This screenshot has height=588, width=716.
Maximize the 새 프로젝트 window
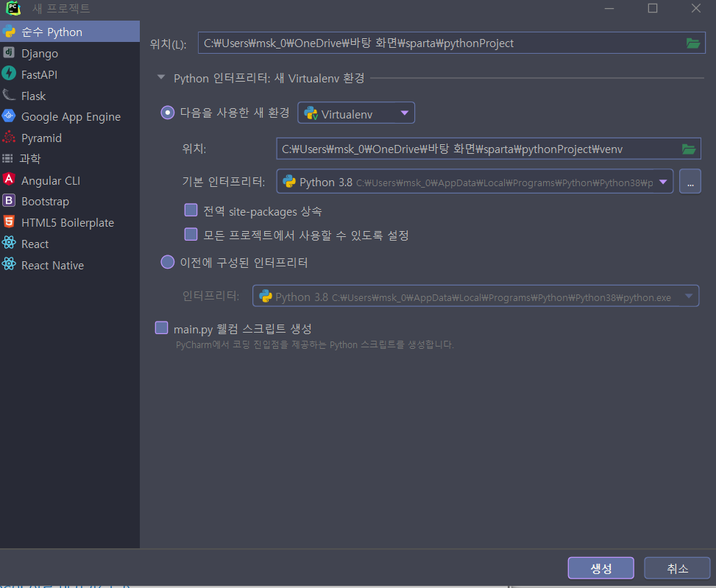653,8
